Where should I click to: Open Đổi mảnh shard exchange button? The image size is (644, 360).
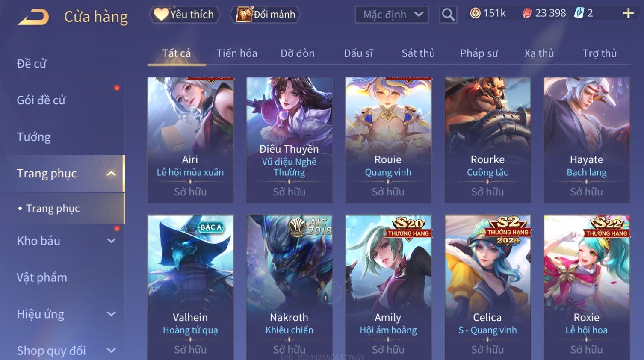tap(266, 15)
